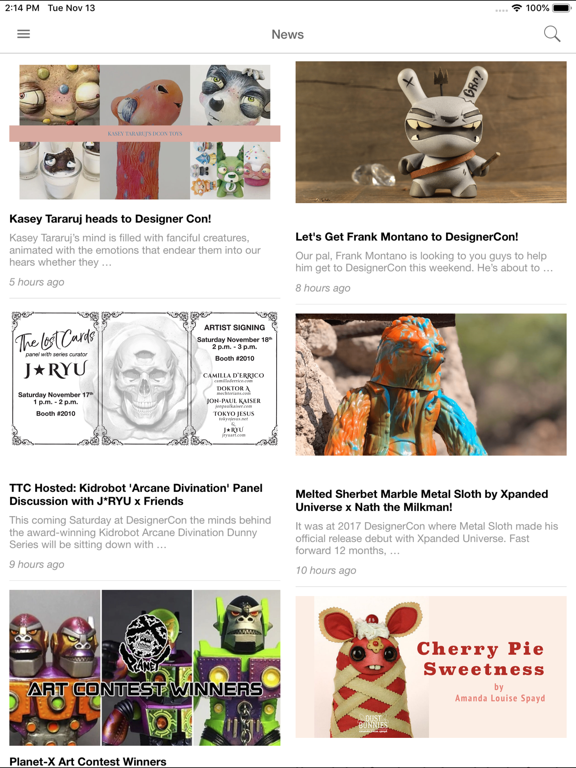Open The Lost Cards artist signing image

pyautogui.click(x=144, y=378)
